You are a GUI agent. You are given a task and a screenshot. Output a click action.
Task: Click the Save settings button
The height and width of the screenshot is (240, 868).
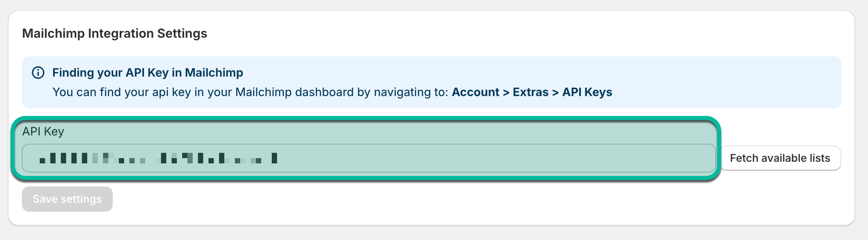coord(67,199)
